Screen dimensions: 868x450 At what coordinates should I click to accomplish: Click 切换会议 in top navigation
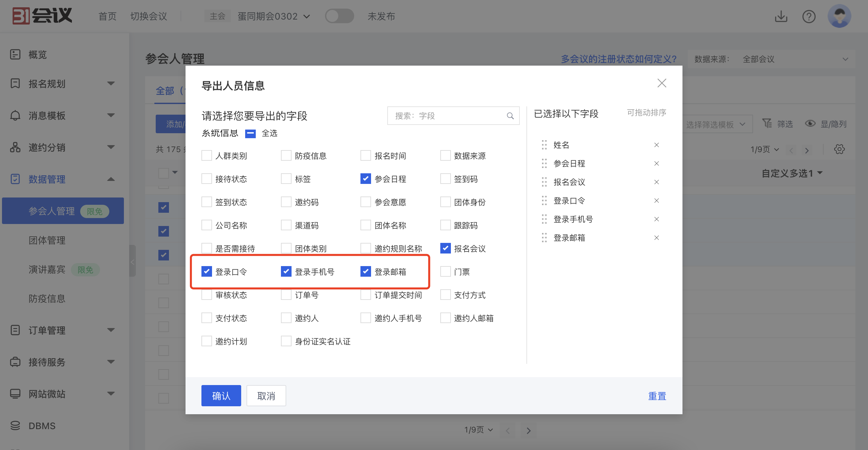pyautogui.click(x=149, y=16)
